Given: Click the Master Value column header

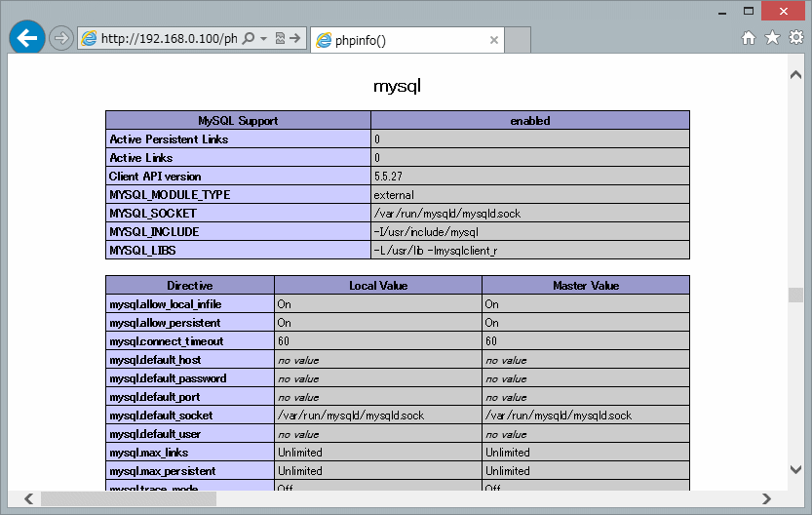Looking at the screenshot, I should tap(586, 286).
